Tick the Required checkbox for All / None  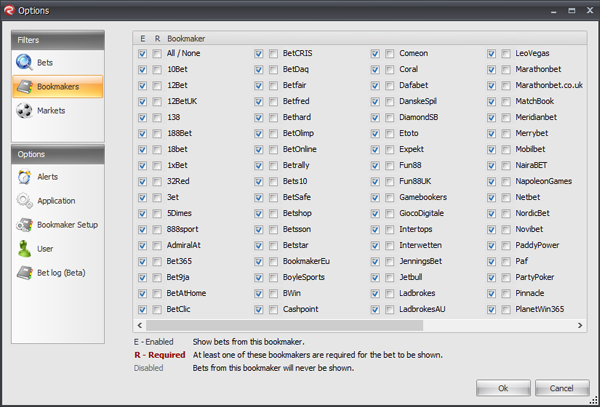coord(157,54)
